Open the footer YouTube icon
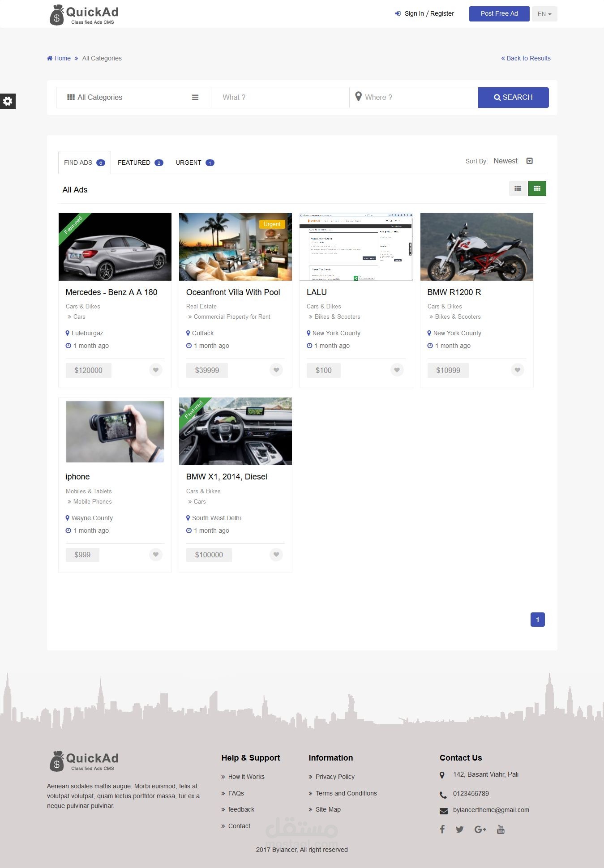The width and height of the screenshot is (604, 868). click(x=501, y=830)
